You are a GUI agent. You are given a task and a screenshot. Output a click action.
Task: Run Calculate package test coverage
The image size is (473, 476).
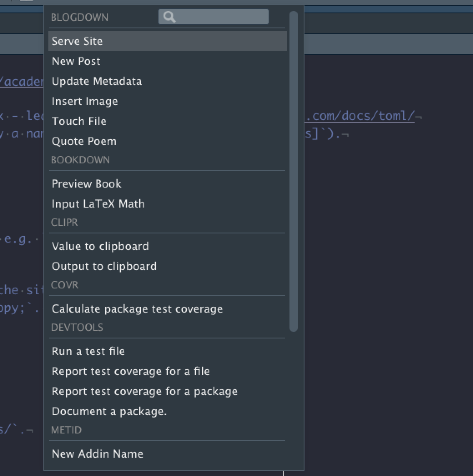tap(137, 309)
